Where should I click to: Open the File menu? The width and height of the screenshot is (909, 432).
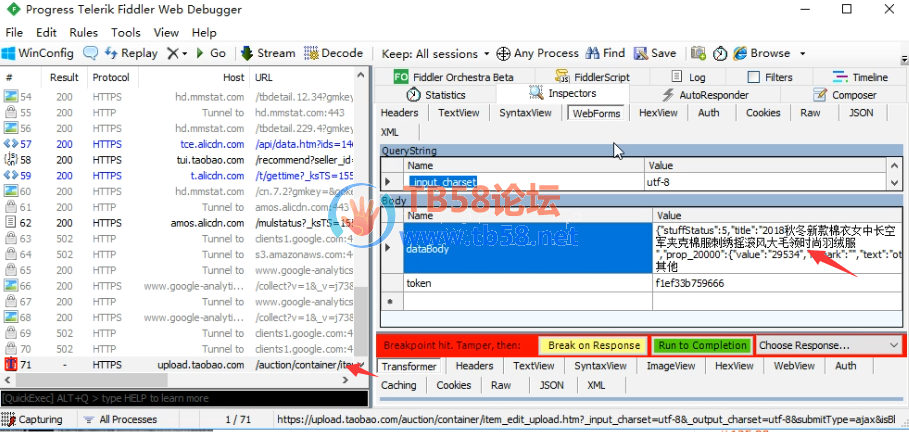[14, 32]
